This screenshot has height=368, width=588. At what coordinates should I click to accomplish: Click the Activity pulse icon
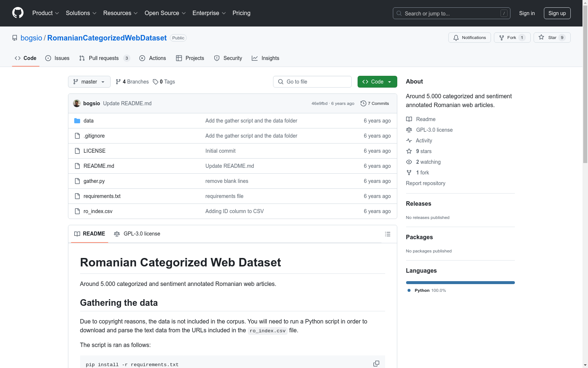pos(409,141)
